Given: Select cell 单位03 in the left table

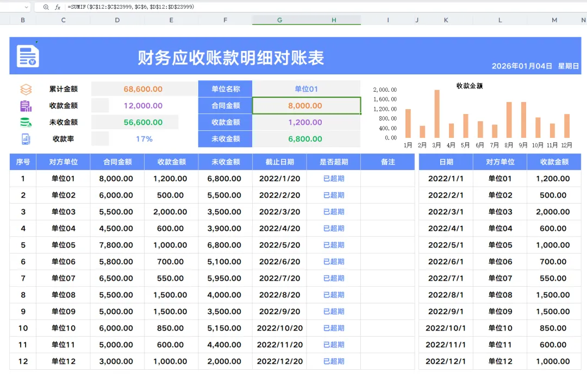Looking at the screenshot, I should (x=63, y=212).
